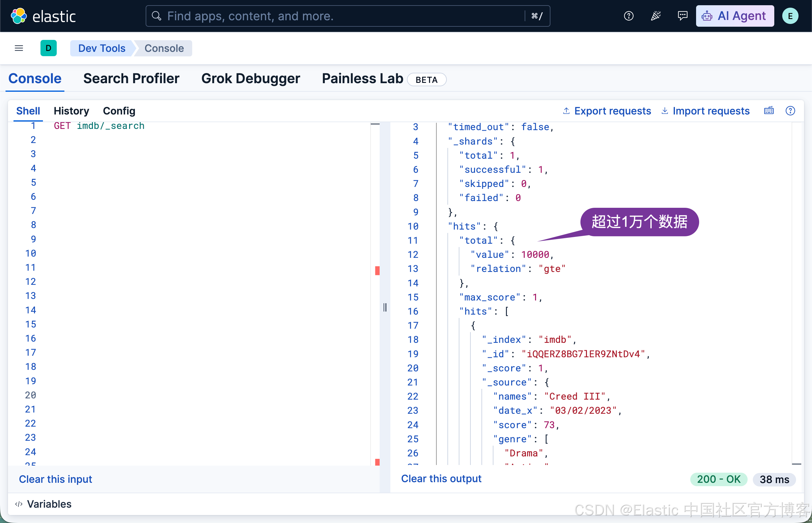
Task: Open the History tab
Action: pos(71,111)
